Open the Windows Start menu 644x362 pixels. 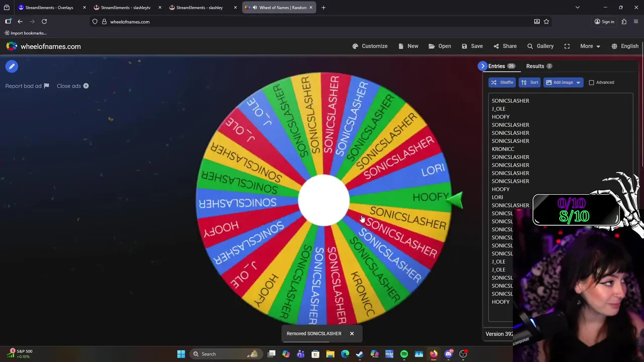(181, 354)
